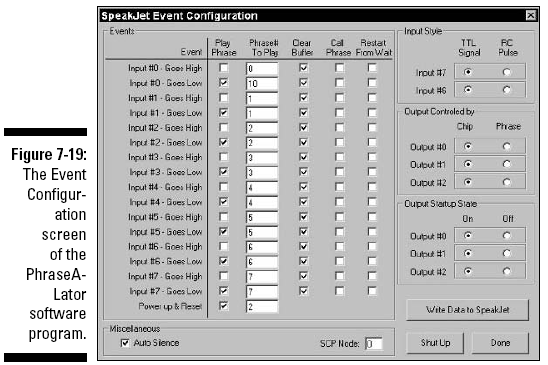This screenshot has width=548, height=365.
Task: Select RC Pulse for Input #7
Action: 506,72
